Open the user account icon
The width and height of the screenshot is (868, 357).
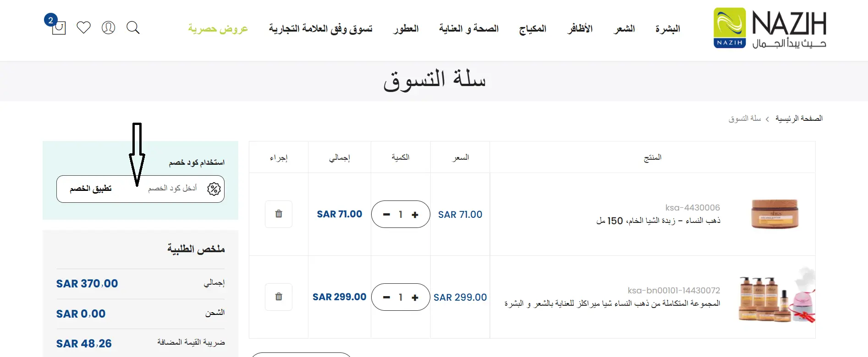tap(108, 27)
